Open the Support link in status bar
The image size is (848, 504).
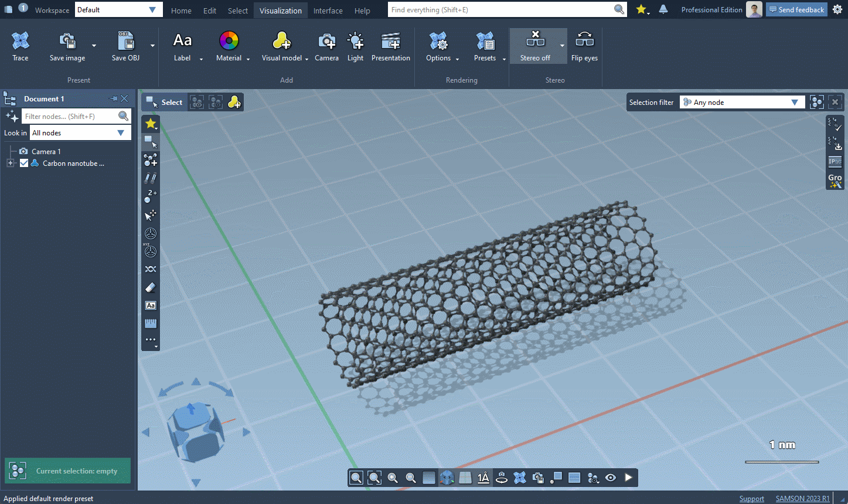751,499
